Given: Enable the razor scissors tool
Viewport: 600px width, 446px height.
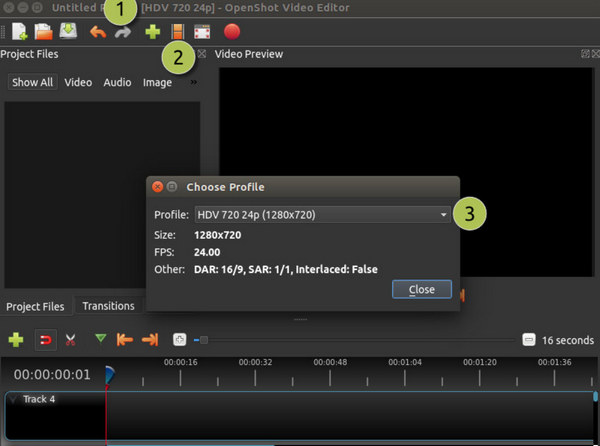Looking at the screenshot, I should tap(70, 340).
